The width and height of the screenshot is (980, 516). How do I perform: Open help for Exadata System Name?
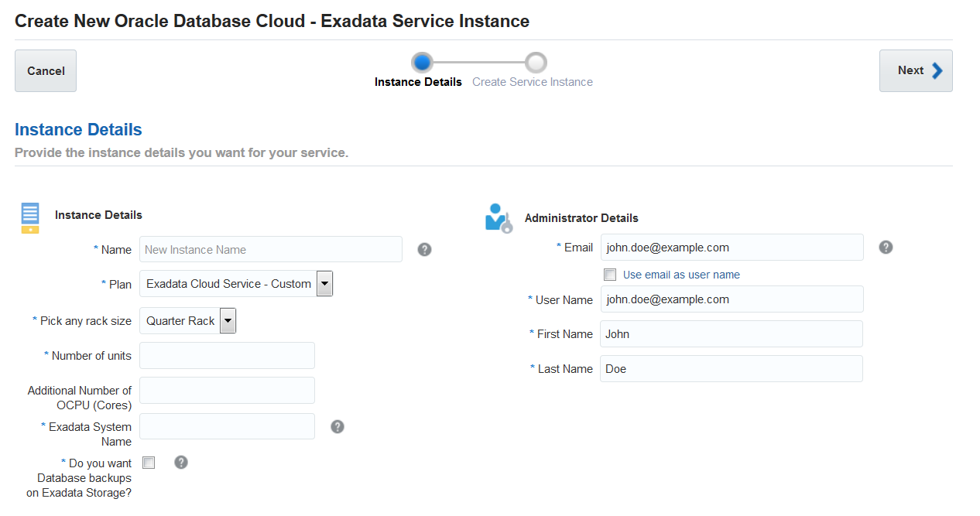click(x=337, y=426)
